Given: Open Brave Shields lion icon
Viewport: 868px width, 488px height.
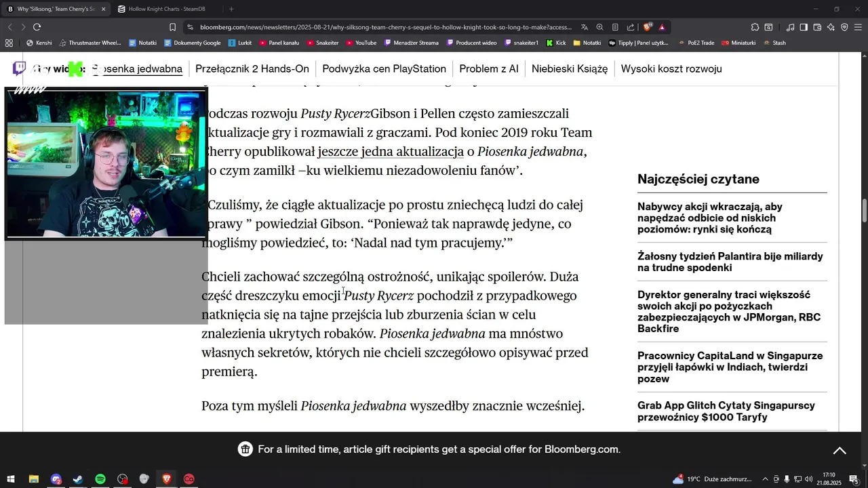Looking at the screenshot, I should [x=648, y=27].
